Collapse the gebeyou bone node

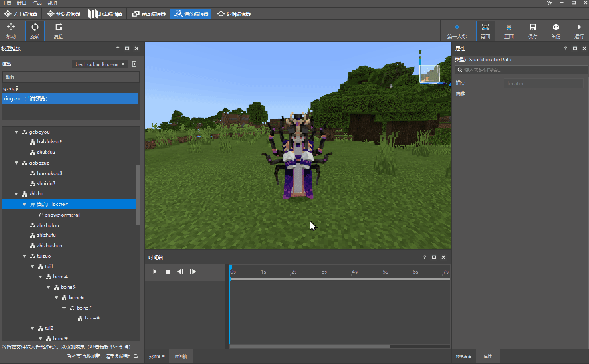click(16, 132)
